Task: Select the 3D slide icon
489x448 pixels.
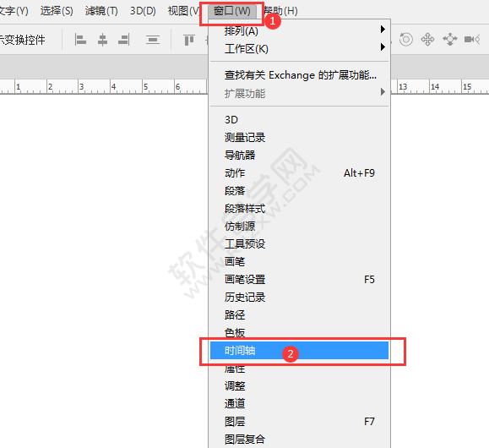Action: click(x=450, y=40)
